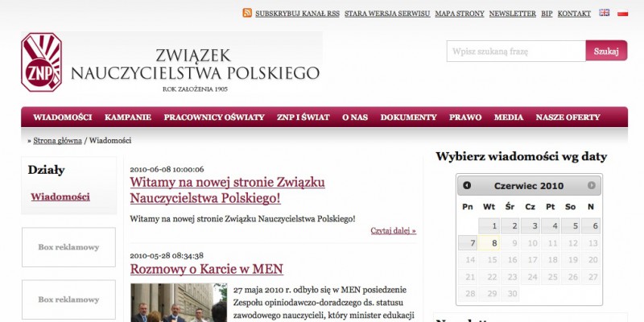Select June 6 in the calendar
The width and height of the screenshot is (644, 322).
[591, 225]
